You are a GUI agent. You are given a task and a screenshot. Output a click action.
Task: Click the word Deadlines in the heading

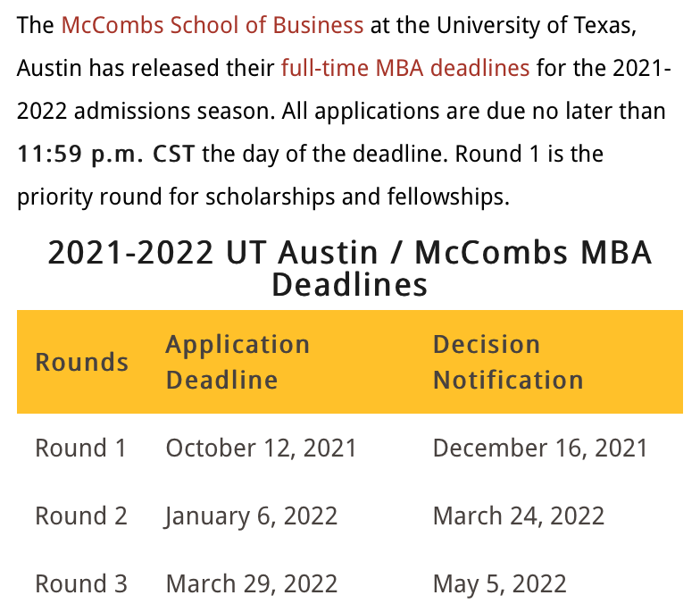(x=350, y=284)
